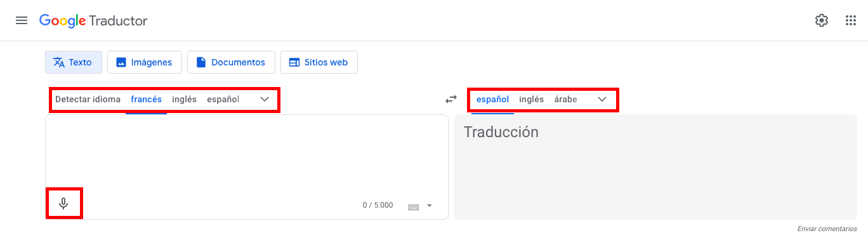
Task: Select inglés as source language
Action: pyautogui.click(x=184, y=99)
